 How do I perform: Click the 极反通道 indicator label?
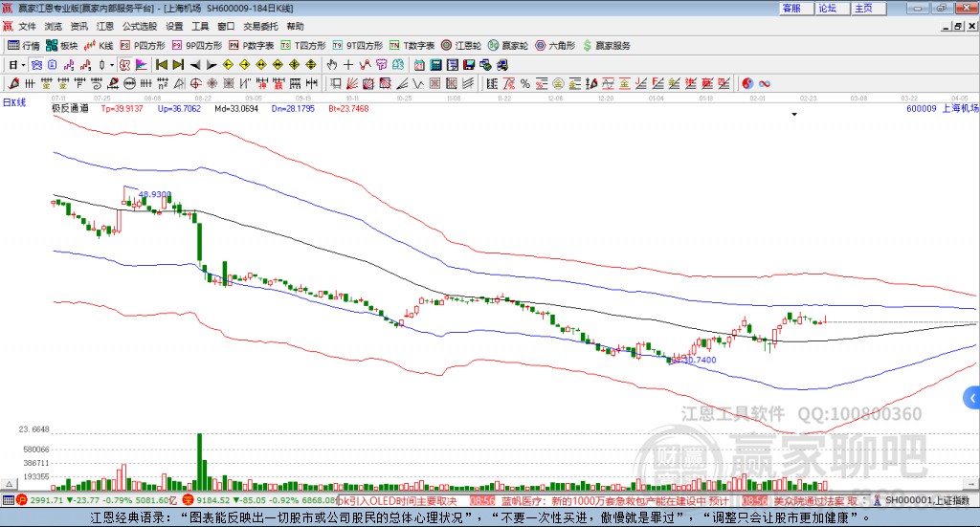click(x=70, y=108)
